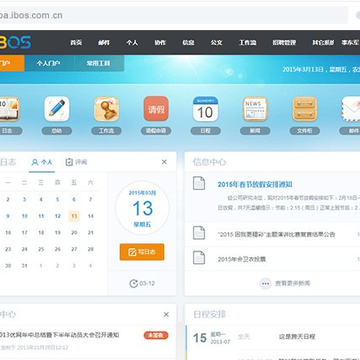Click the red 未签收 badge
Screen dimensions: 360x360
(x=156, y=335)
